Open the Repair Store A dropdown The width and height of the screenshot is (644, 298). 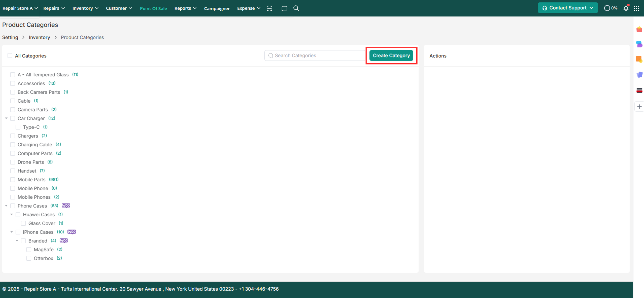20,8
